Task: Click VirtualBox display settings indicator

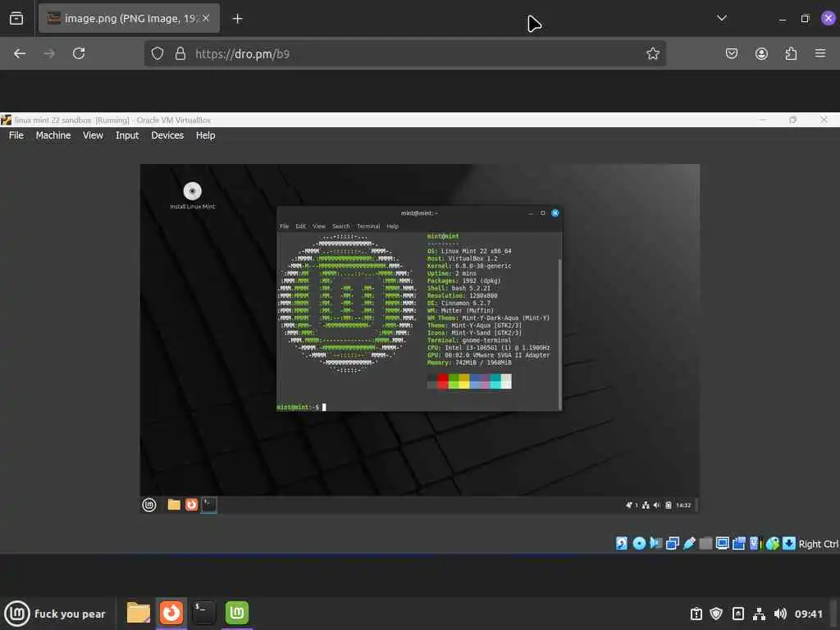Action: point(722,543)
